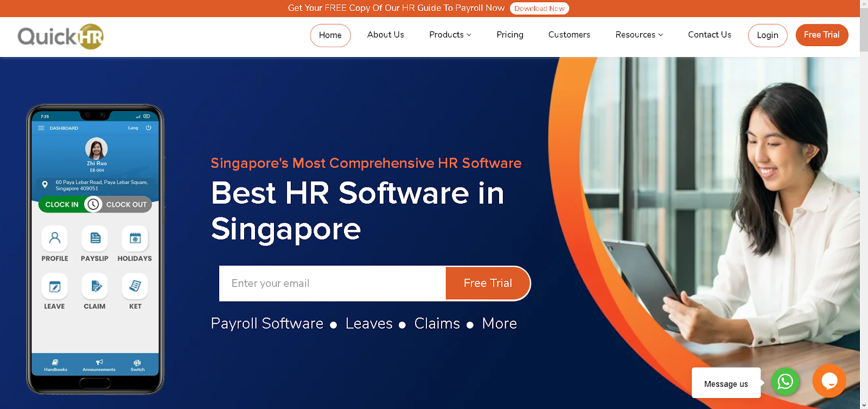The height and width of the screenshot is (409, 868).
Task: Open the Pricing page
Action: [x=510, y=35]
